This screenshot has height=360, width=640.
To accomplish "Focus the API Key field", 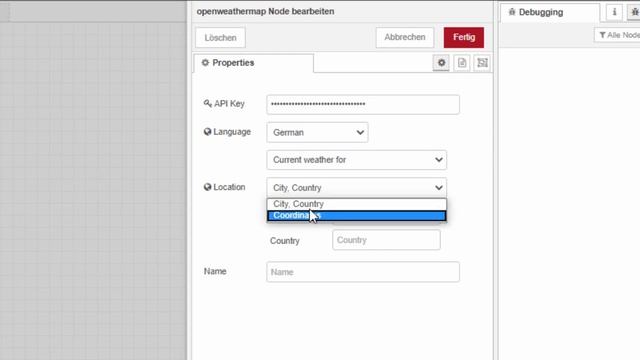I will 363,104.
